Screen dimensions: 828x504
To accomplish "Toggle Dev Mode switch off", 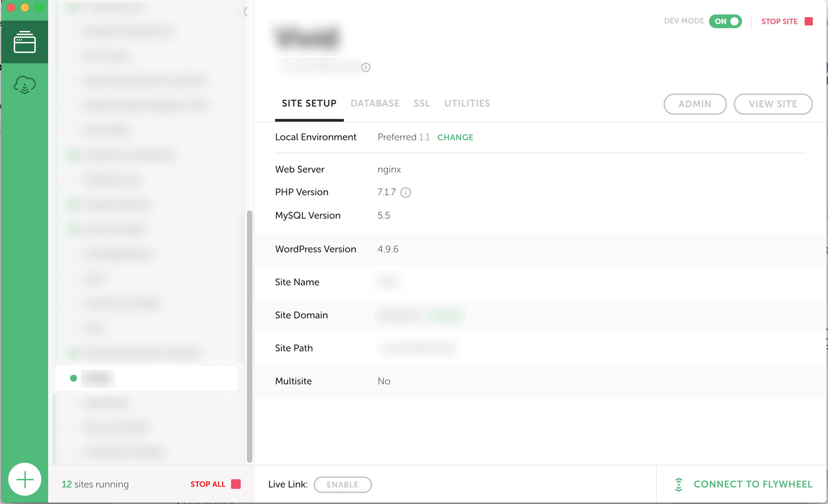I will click(726, 21).
